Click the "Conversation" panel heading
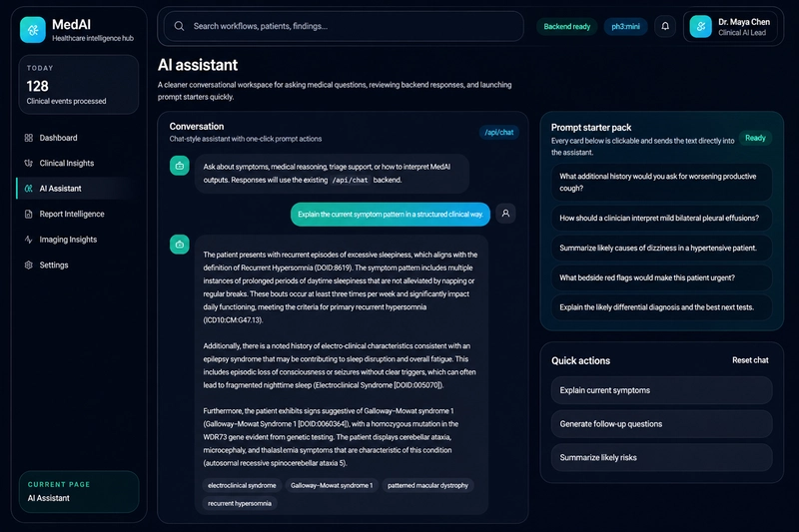This screenshot has width=799, height=532. pos(197,126)
